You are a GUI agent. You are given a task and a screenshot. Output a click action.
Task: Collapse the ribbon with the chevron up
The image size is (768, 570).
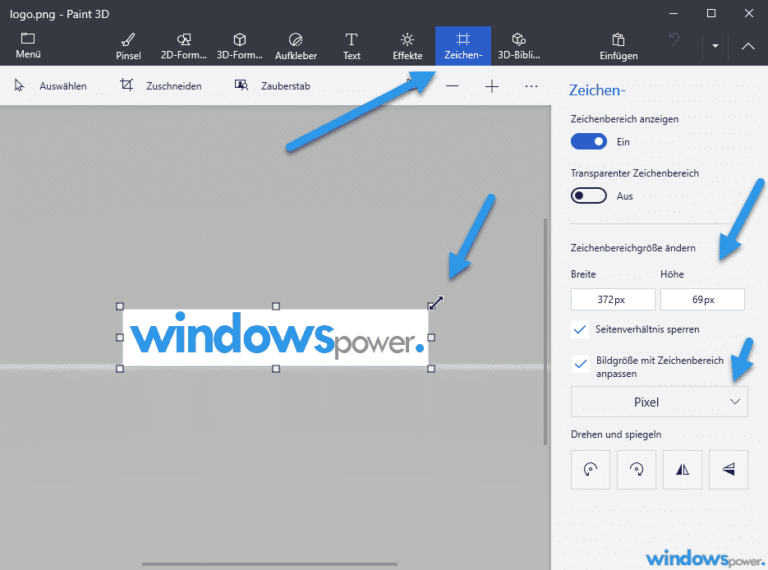[748, 46]
